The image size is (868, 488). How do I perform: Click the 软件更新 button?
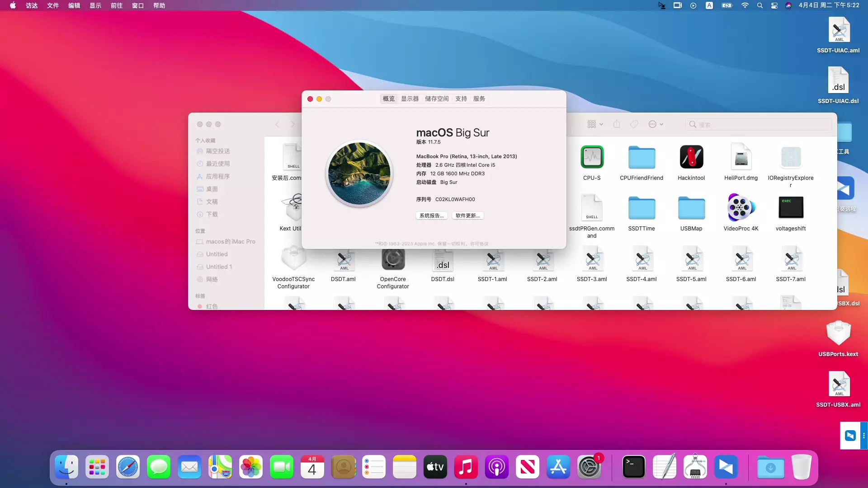(467, 216)
